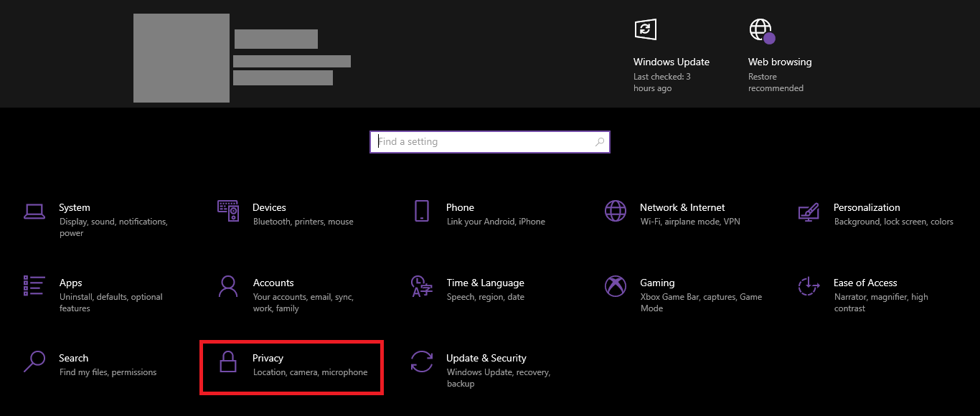
Task: Click 'Bluetooth, printers, mouse' description
Action: tap(303, 222)
